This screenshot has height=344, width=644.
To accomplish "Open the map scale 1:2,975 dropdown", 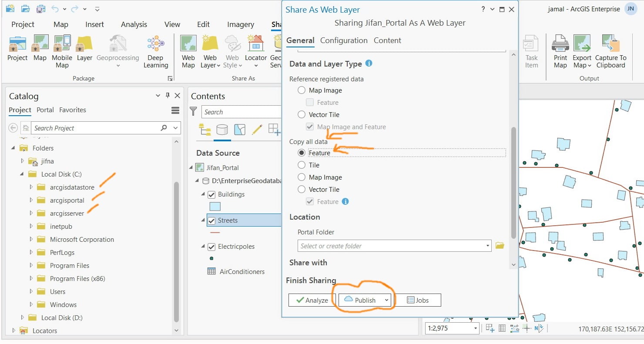I will 476,328.
